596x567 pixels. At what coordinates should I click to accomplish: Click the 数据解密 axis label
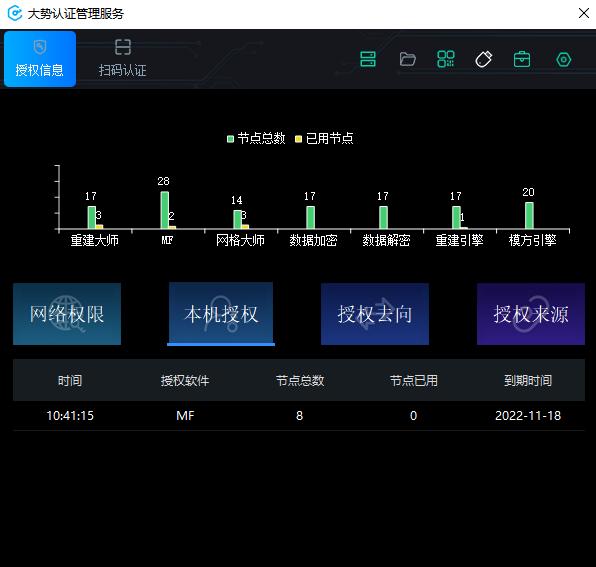point(386,240)
